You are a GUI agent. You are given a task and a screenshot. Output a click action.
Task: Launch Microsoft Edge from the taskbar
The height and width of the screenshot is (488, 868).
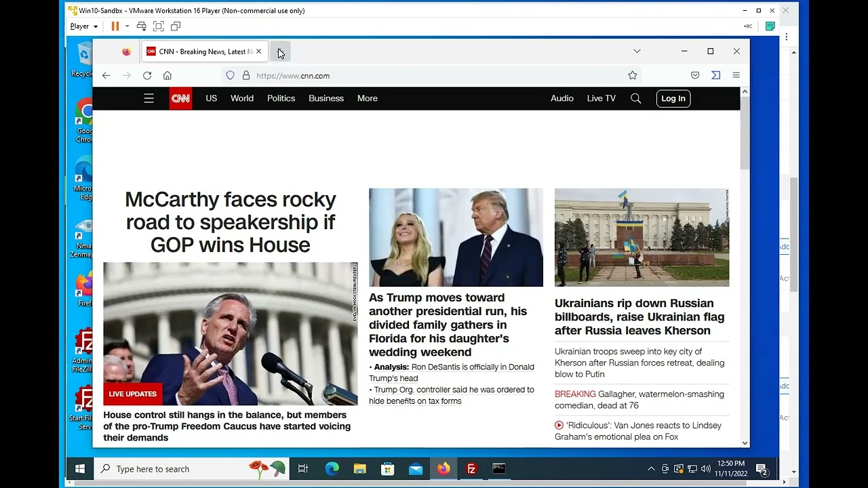pyautogui.click(x=332, y=469)
